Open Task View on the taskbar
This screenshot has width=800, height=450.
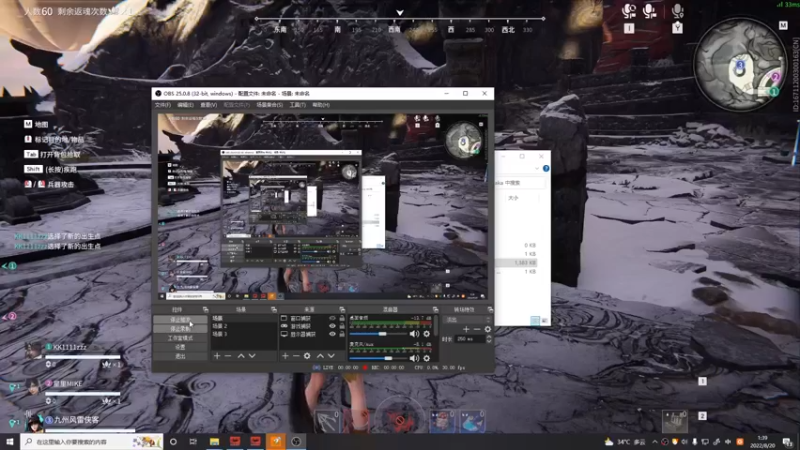pyautogui.click(x=193, y=441)
